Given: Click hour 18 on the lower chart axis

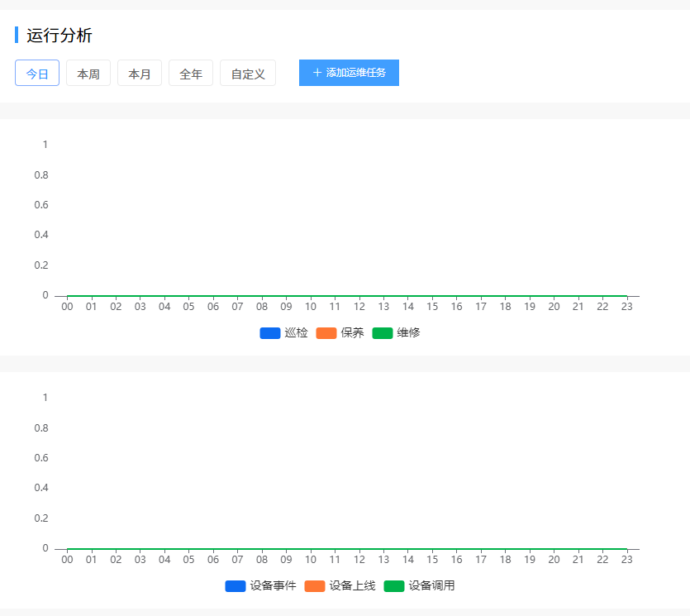Looking at the screenshot, I should tap(505, 560).
